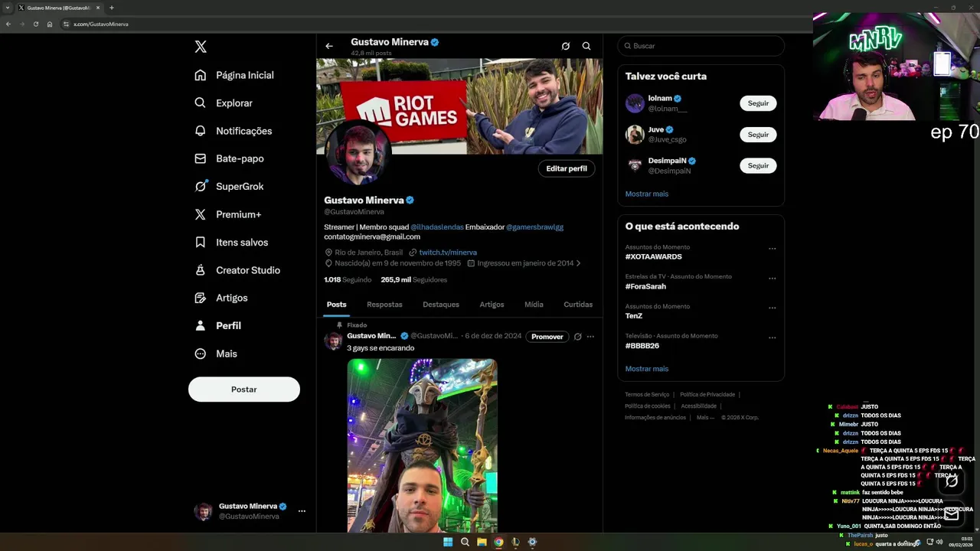Image resolution: width=980 pixels, height=551 pixels.
Task: Click the Grok icon in profile header
Action: 566,46
